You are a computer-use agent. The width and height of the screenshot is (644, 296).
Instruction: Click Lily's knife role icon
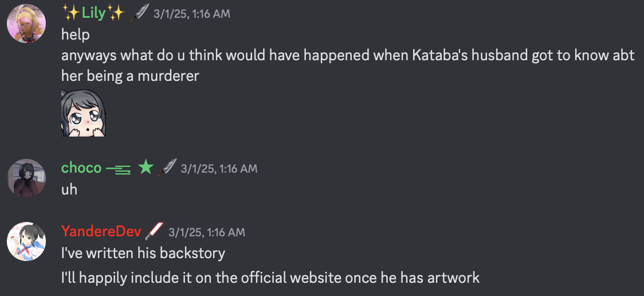139,13
